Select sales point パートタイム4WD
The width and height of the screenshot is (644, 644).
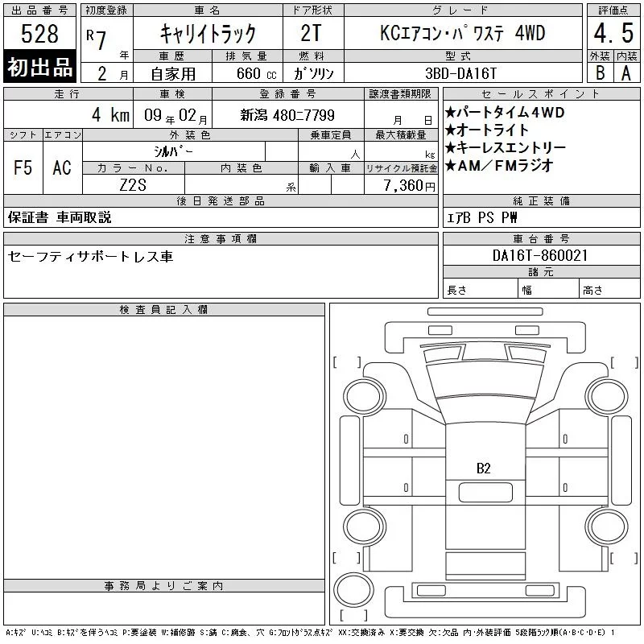[506, 112]
